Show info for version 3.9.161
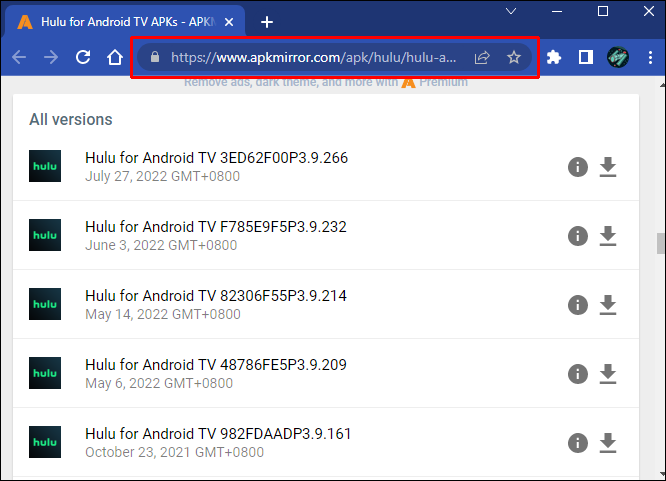 [578, 443]
